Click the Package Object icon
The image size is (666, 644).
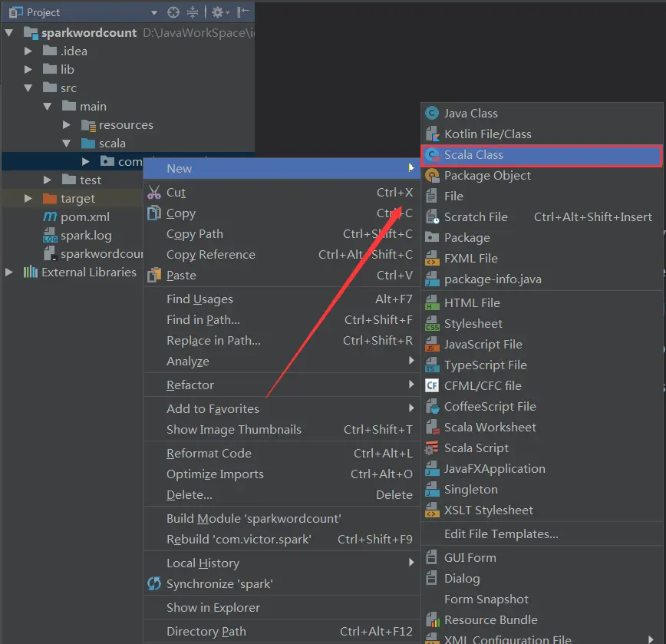tap(433, 176)
